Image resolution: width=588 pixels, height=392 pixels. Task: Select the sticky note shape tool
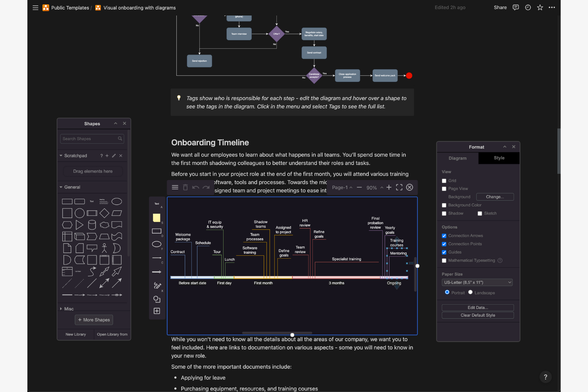tap(157, 218)
